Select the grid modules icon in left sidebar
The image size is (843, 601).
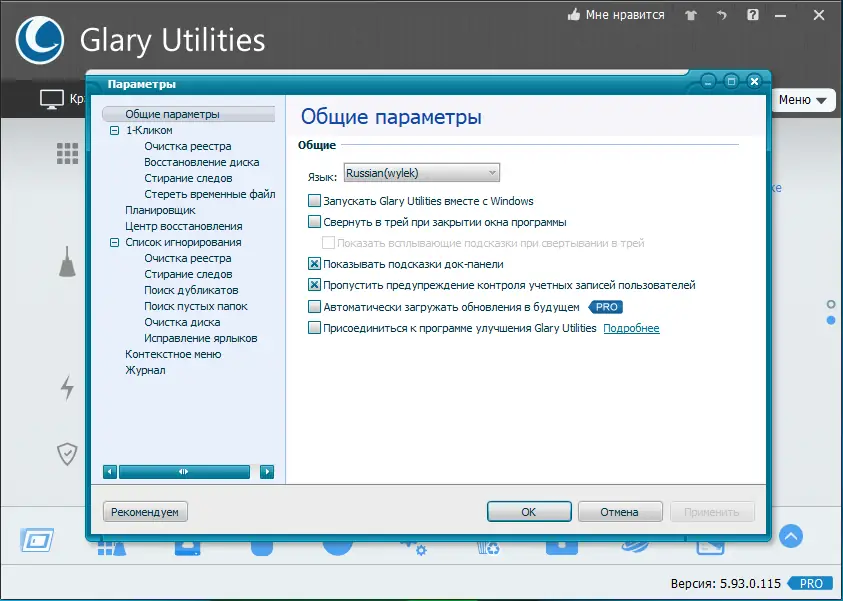(x=67, y=153)
